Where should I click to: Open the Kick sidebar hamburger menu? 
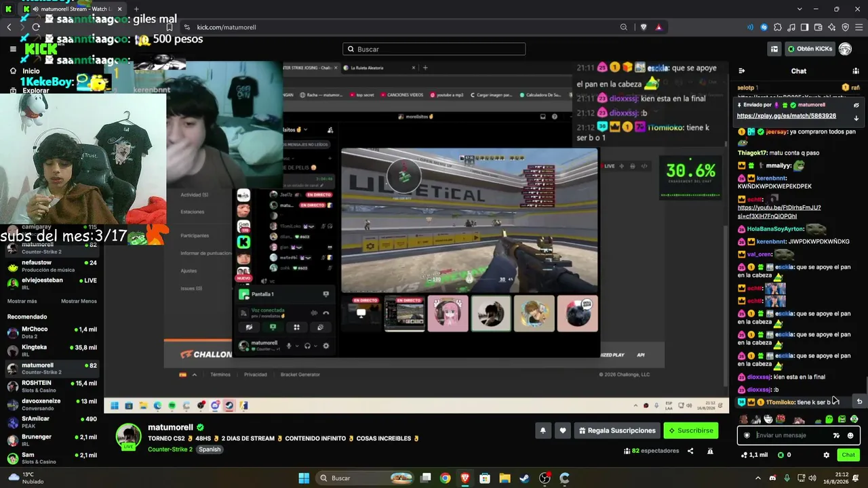point(13,49)
